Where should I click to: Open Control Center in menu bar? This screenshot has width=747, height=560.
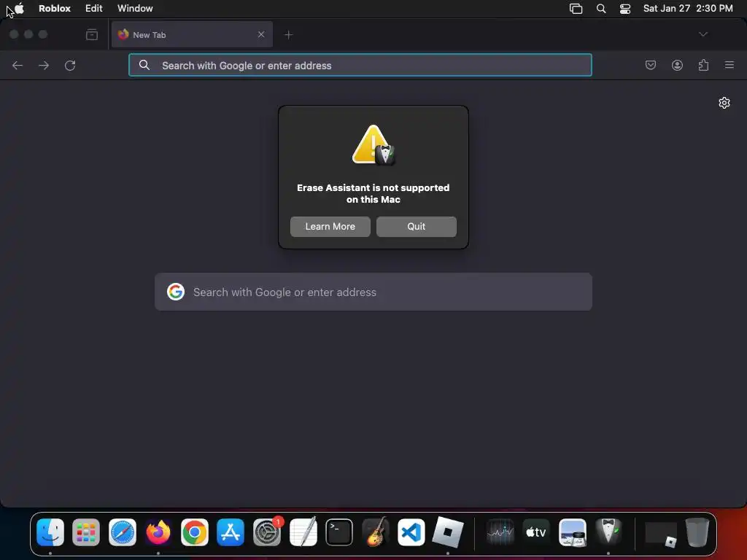pyautogui.click(x=625, y=9)
